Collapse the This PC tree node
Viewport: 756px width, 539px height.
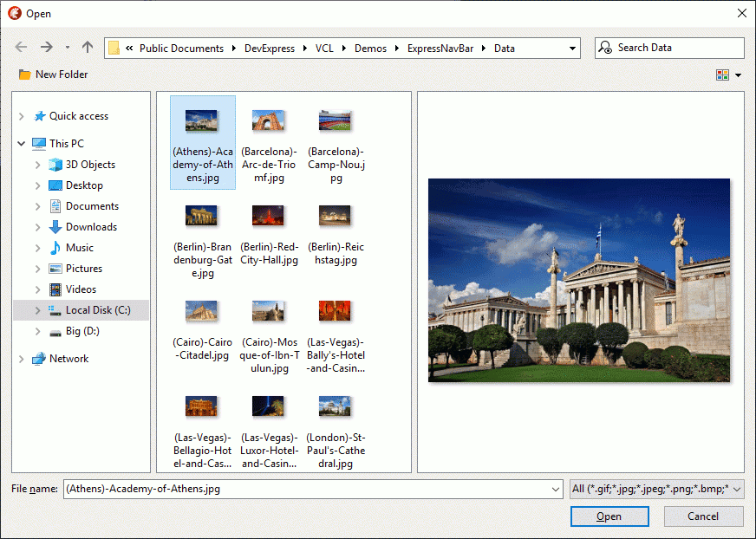[x=22, y=144]
